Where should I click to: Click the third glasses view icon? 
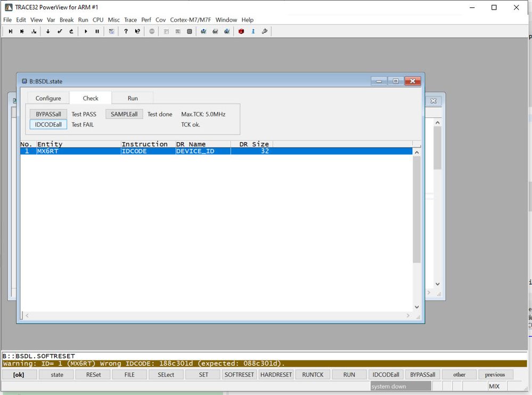(227, 31)
